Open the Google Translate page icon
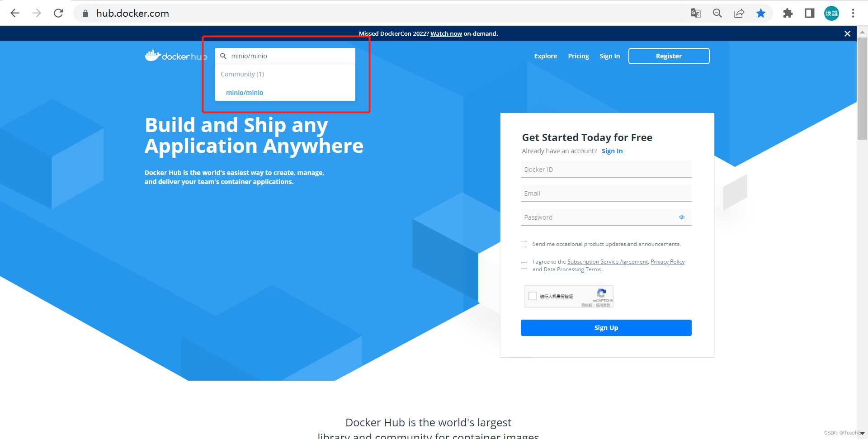The image size is (868, 439). click(x=695, y=13)
